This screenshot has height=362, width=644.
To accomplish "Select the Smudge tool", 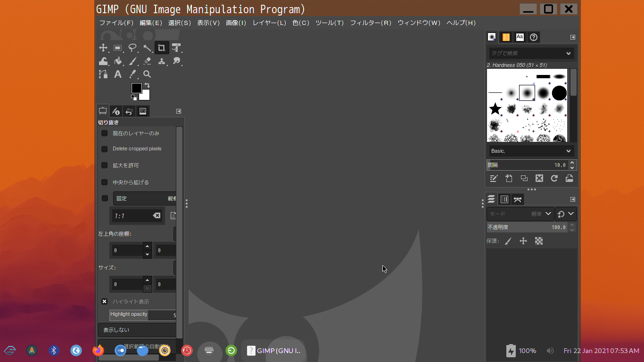I will (176, 61).
